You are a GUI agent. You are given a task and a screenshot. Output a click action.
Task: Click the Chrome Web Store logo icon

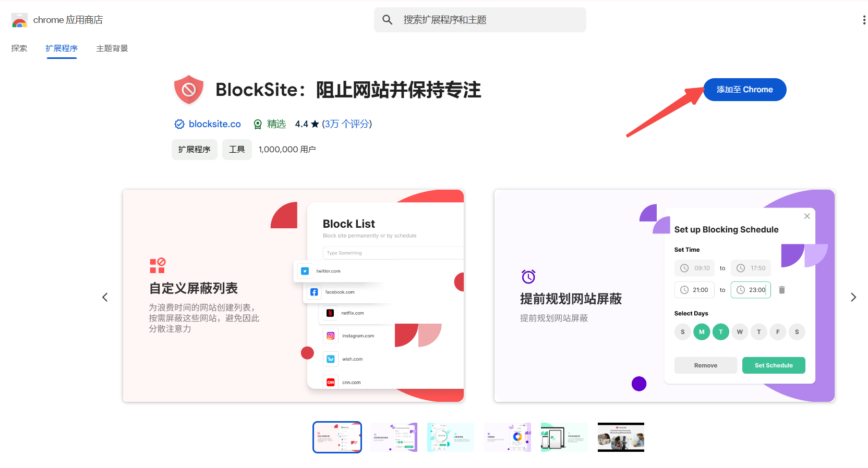[x=19, y=20]
